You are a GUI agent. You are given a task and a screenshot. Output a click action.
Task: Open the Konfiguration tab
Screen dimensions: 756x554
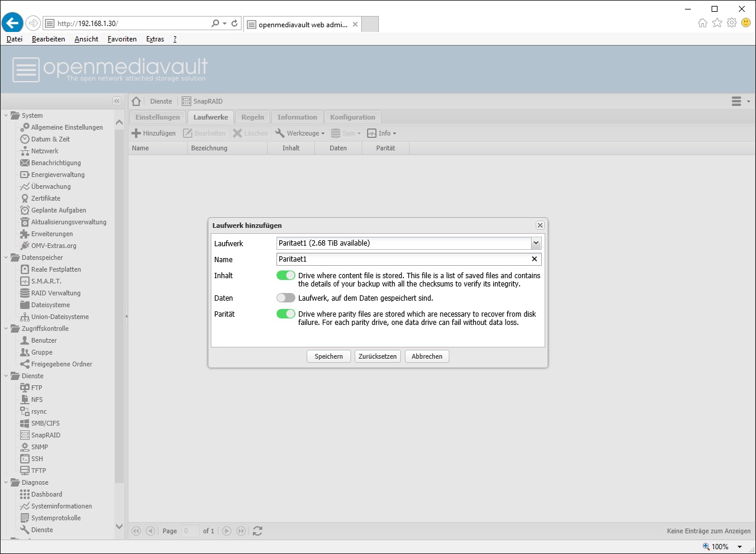tap(353, 117)
